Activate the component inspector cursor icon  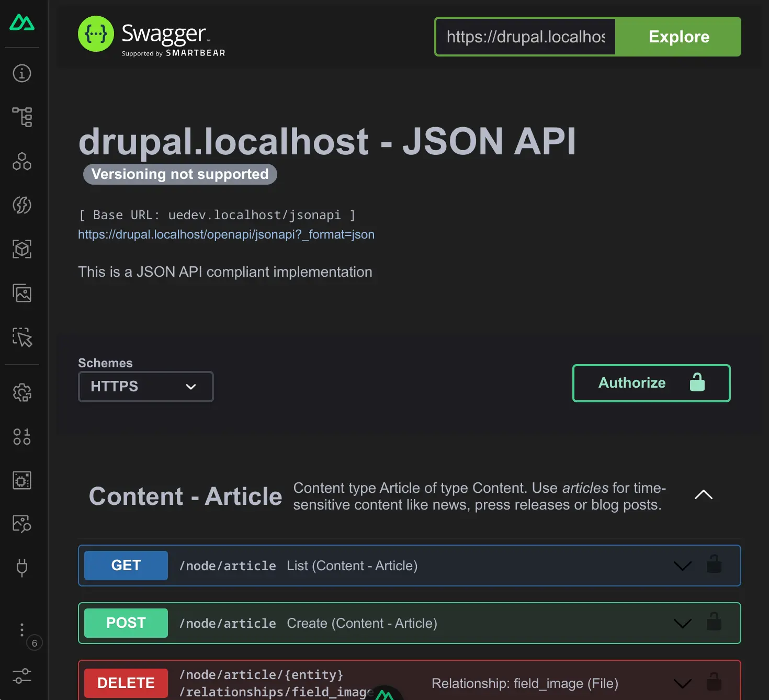[22, 337]
